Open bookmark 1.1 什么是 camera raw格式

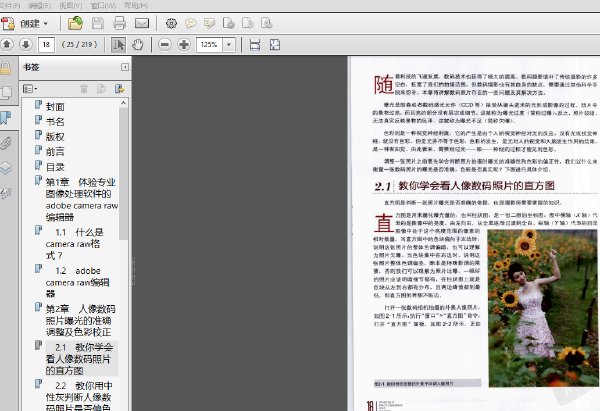(75, 244)
